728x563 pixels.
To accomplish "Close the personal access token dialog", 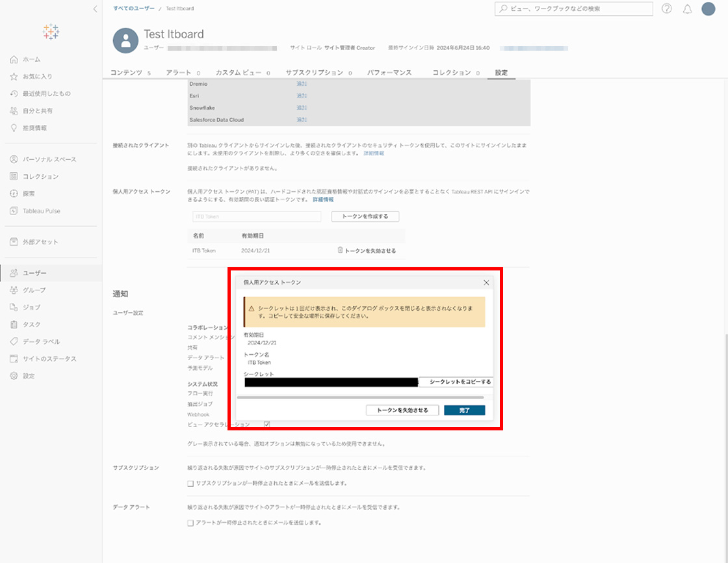I will point(486,283).
